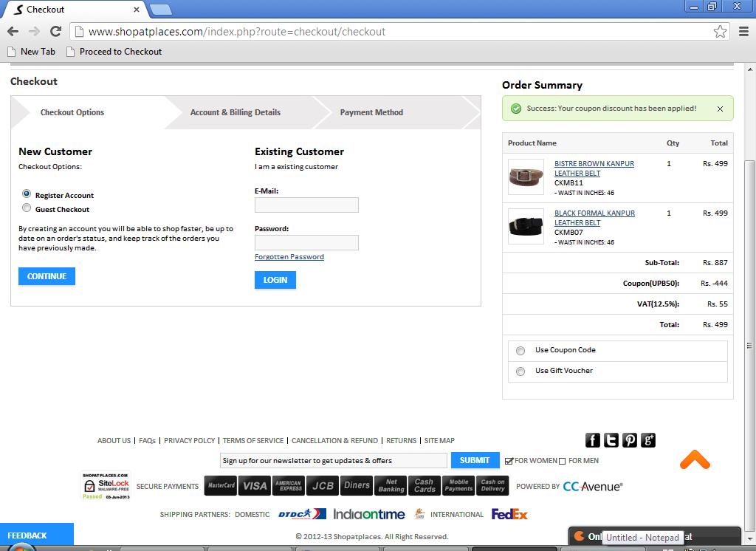Click the Facebook social icon
The height and width of the screenshot is (551, 756).
click(x=592, y=440)
